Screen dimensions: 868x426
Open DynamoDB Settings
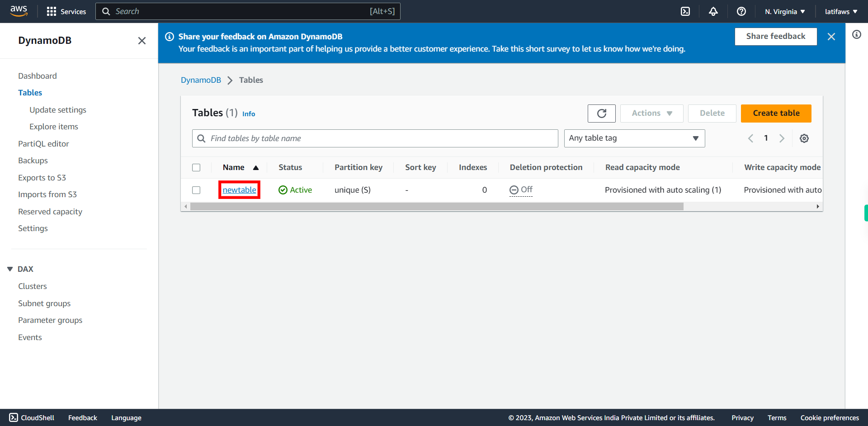(33, 228)
